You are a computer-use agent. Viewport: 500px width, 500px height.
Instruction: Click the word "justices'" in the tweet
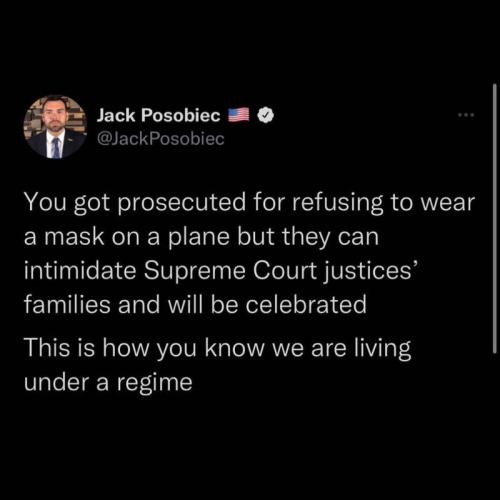pyautogui.click(x=370, y=271)
